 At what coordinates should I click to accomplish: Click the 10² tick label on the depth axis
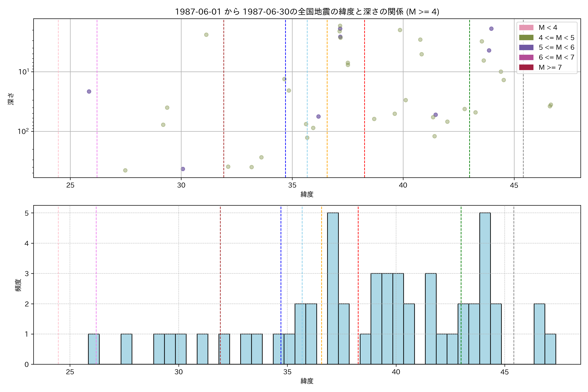(23, 131)
